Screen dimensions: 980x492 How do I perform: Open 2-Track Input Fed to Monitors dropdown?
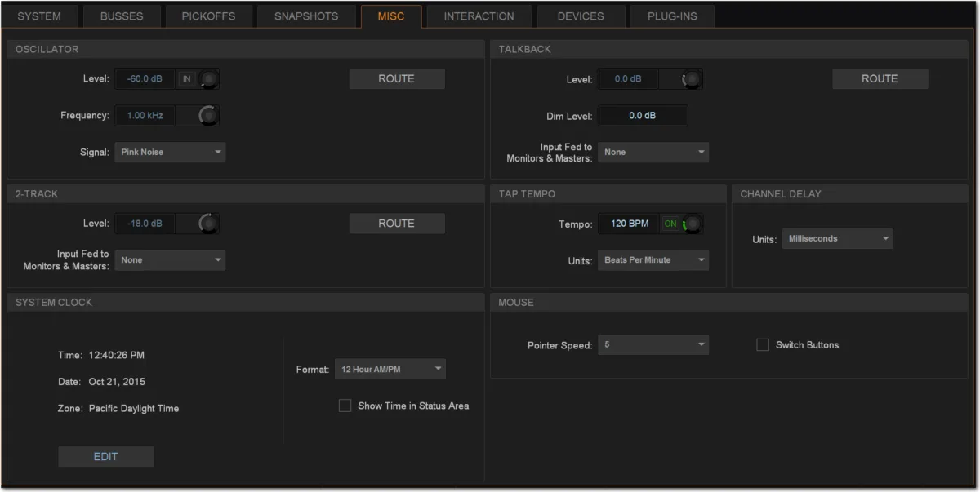pos(170,260)
